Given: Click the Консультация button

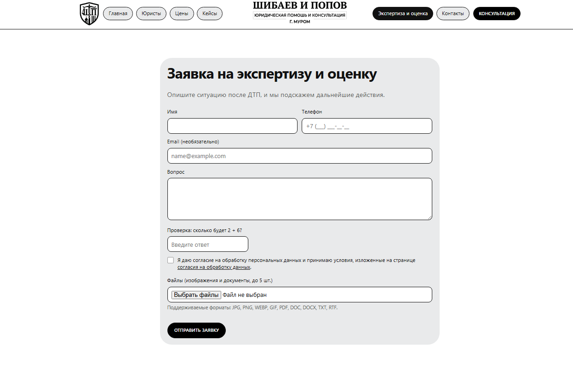Looking at the screenshot, I should (x=497, y=14).
